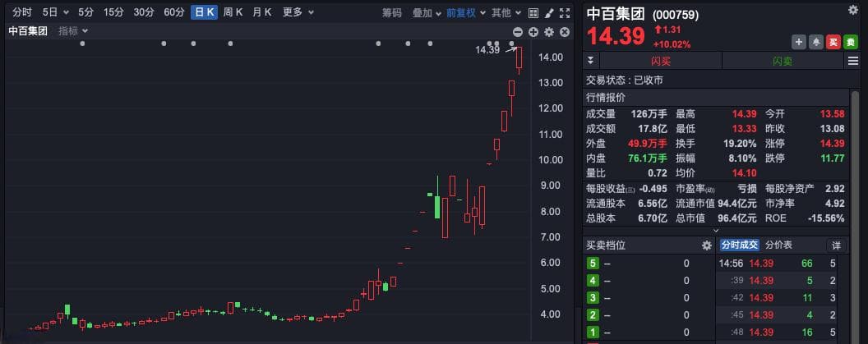The width and height of the screenshot is (868, 344).
Task: Open quote panel settings gear
Action: point(853,9)
